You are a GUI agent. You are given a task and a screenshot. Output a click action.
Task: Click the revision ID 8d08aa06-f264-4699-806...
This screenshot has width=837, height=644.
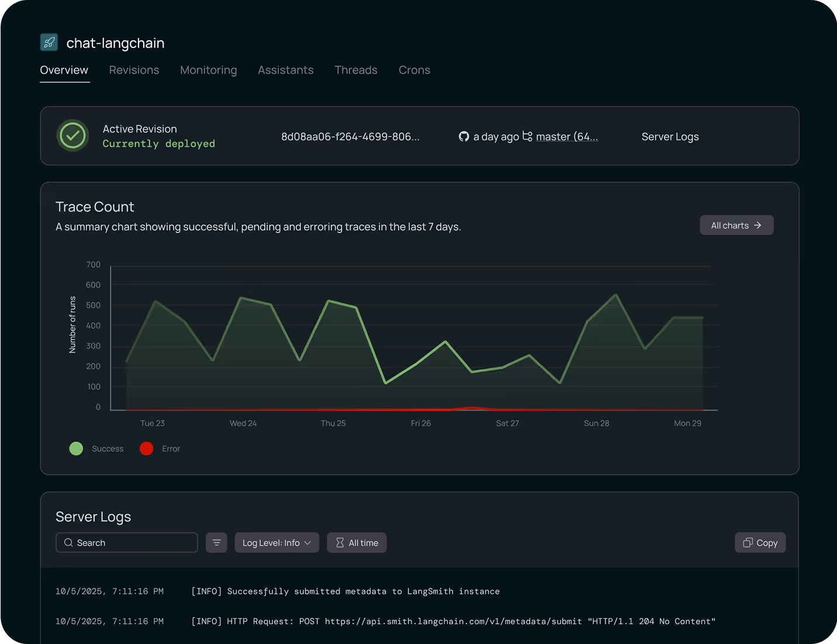point(350,136)
